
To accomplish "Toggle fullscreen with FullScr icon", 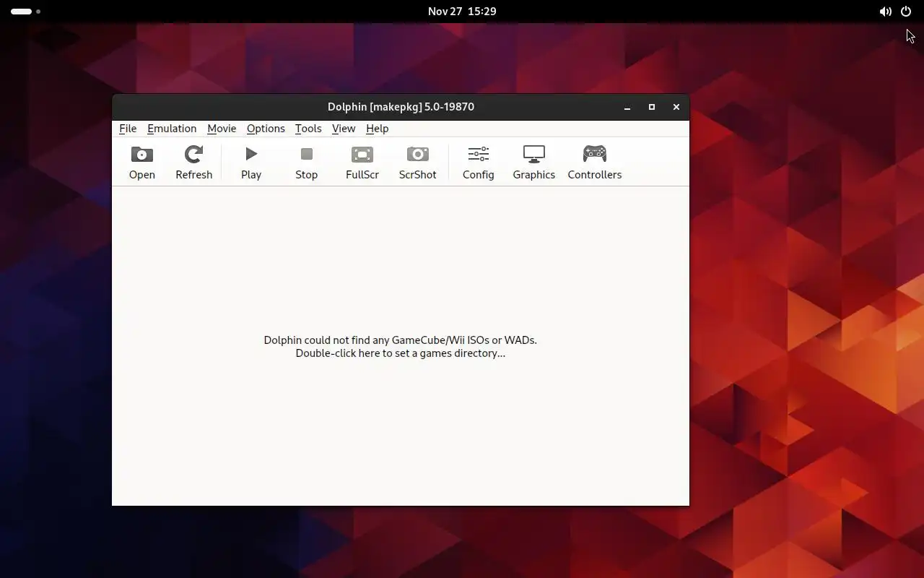I will point(362,162).
